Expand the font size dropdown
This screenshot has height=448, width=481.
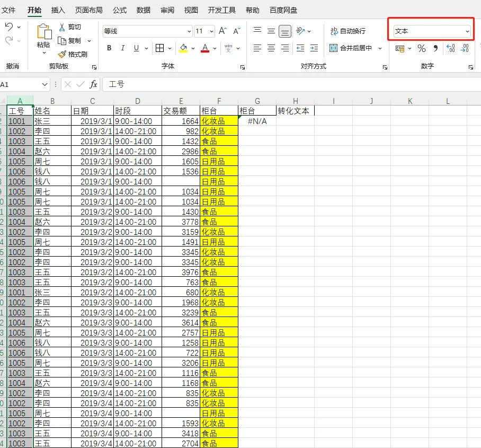coord(211,31)
